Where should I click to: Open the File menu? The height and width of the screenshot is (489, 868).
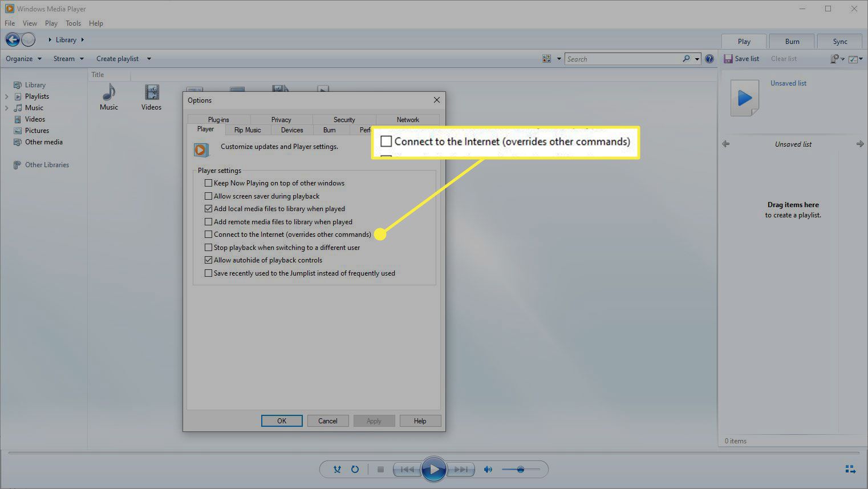pyautogui.click(x=10, y=23)
